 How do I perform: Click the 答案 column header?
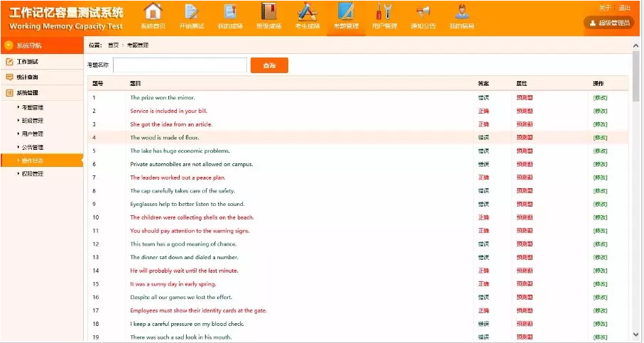(484, 83)
